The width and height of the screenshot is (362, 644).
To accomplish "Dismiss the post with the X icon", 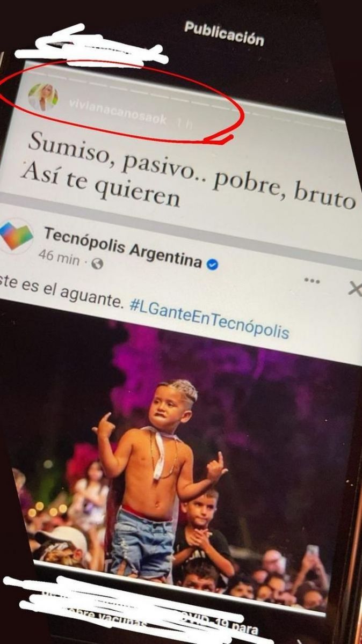I will pos(354,289).
